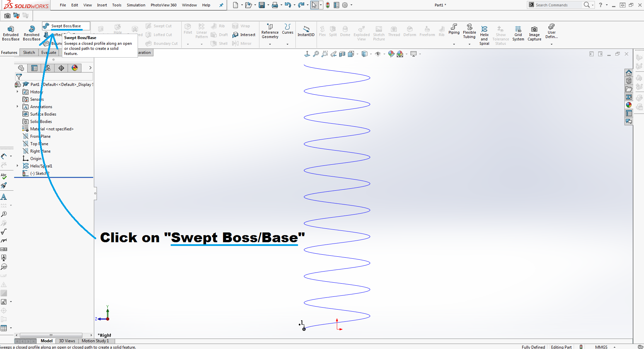The image size is (644, 349).
Task: Toggle the Piping tool
Action: (454, 29)
